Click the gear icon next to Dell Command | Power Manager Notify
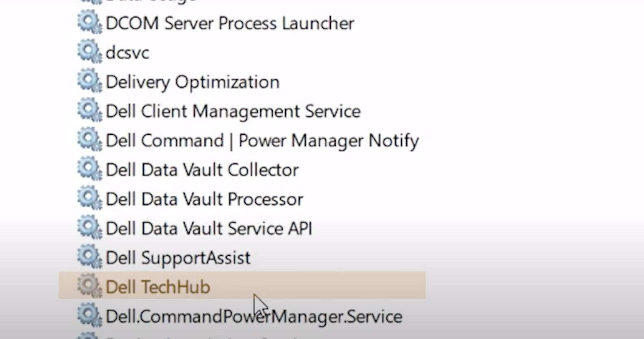Screen dimensions: 644x339 click(89, 140)
